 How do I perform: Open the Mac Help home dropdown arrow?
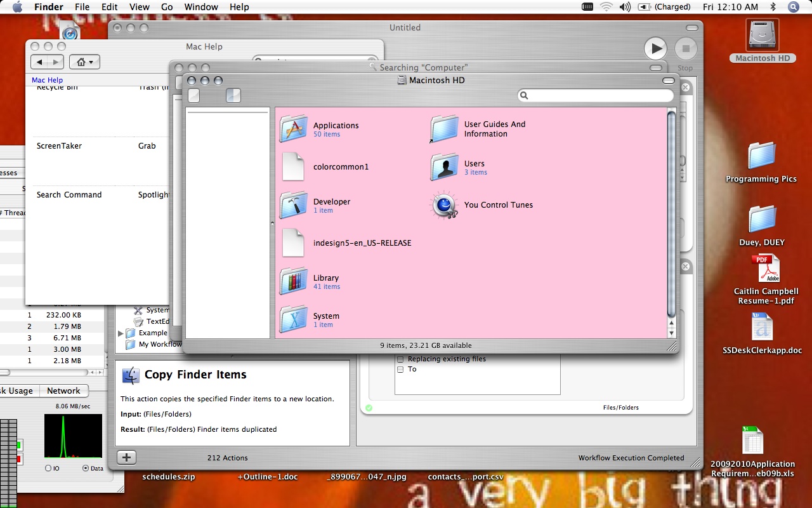pyautogui.click(x=91, y=62)
